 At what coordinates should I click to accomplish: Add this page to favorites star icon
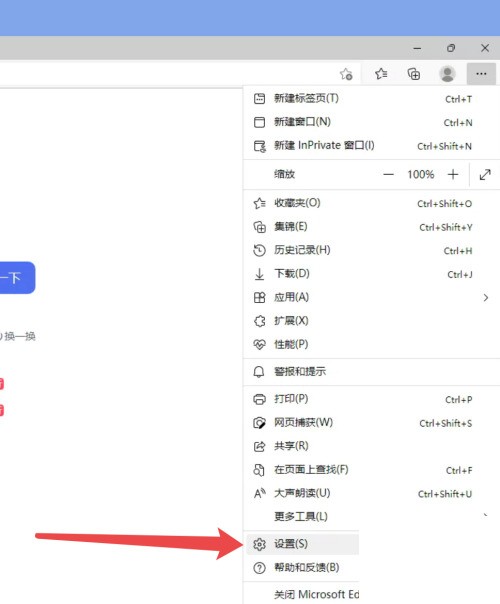coord(346,74)
